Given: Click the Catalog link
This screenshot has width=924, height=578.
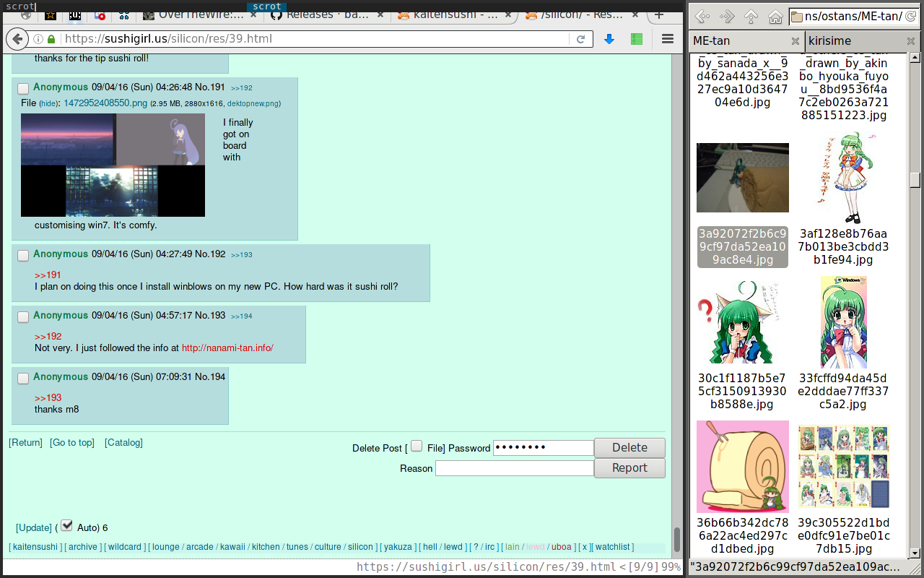Looking at the screenshot, I should point(123,442).
